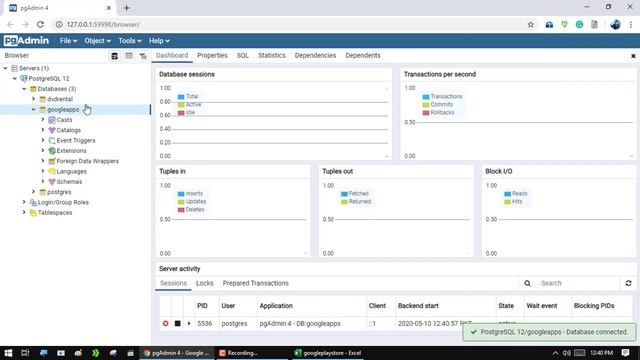Viewport: 640px width, 360px height.
Task: Open the Tools menu
Action: (x=130, y=41)
